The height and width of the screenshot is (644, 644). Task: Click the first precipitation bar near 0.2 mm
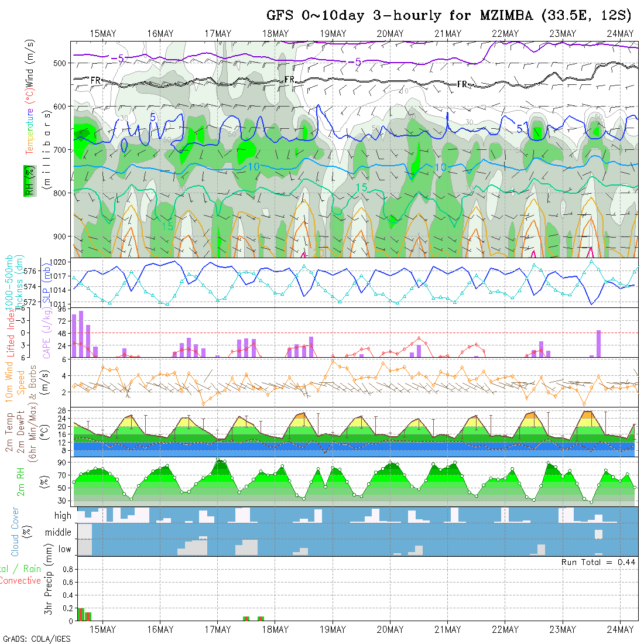pos(80,614)
